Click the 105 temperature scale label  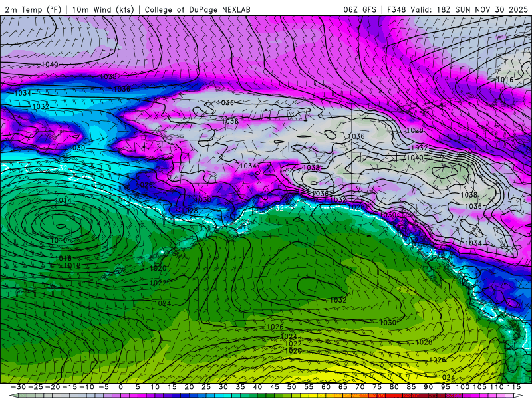point(479,387)
